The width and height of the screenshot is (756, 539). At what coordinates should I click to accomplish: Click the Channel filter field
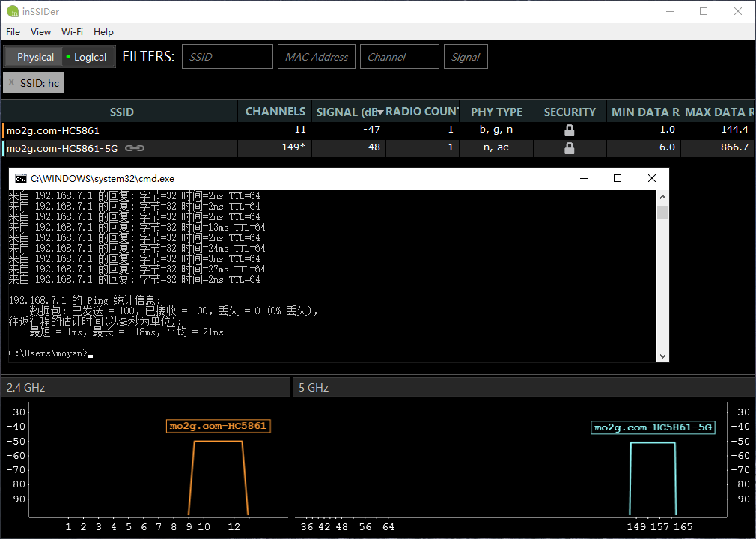pyautogui.click(x=399, y=57)
